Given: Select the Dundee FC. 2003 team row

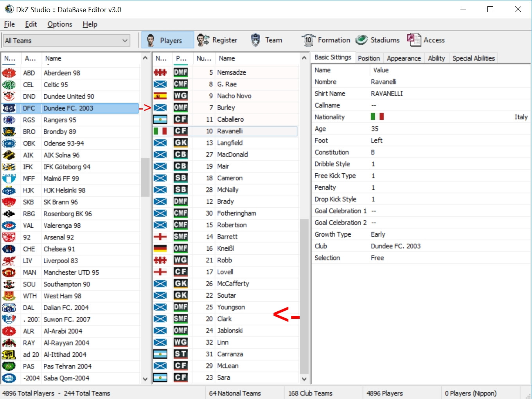Looking at the screenshot, I should pyautogui.click(x=70, y=108).
